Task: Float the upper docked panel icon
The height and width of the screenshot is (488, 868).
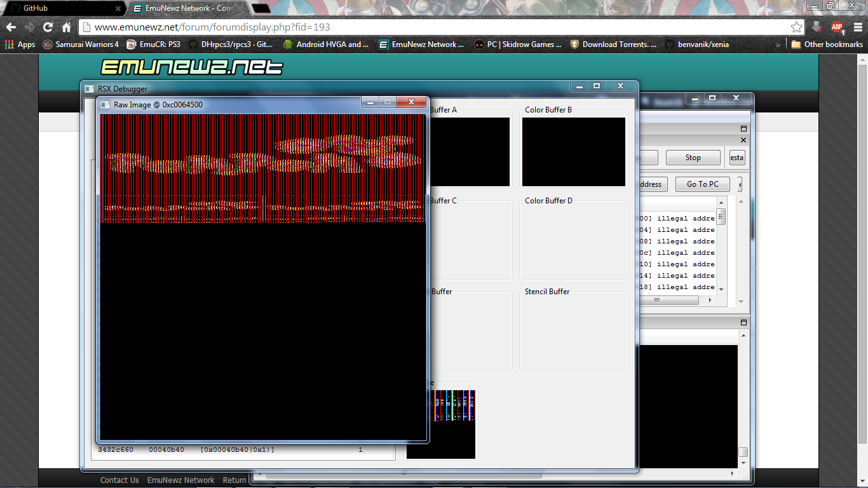Action: pos(744,128)
